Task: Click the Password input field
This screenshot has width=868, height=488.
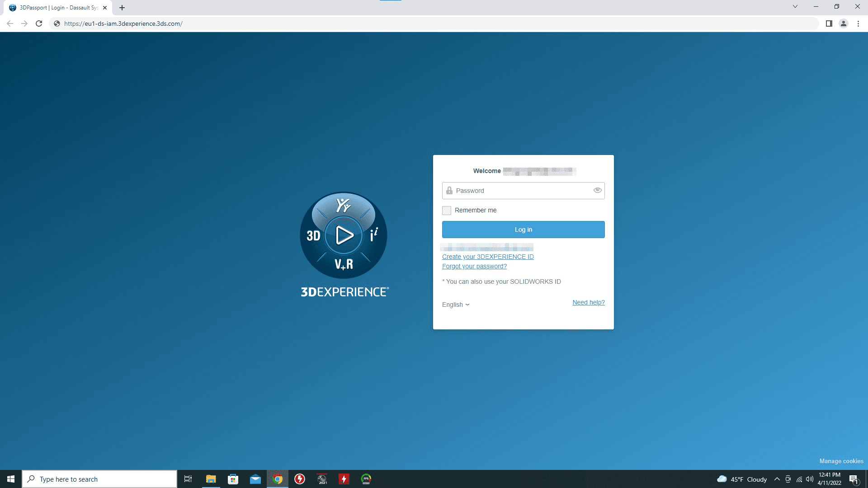Action: click(x=523, y=191)
